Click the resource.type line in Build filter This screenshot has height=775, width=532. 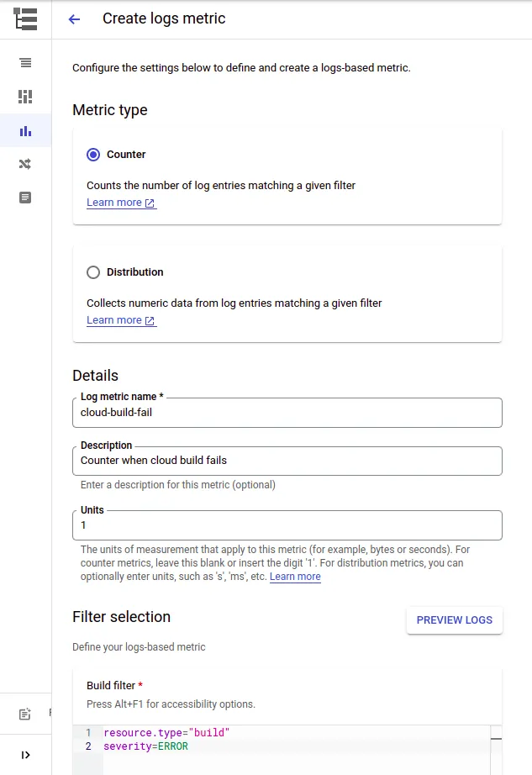coord(166,733)
